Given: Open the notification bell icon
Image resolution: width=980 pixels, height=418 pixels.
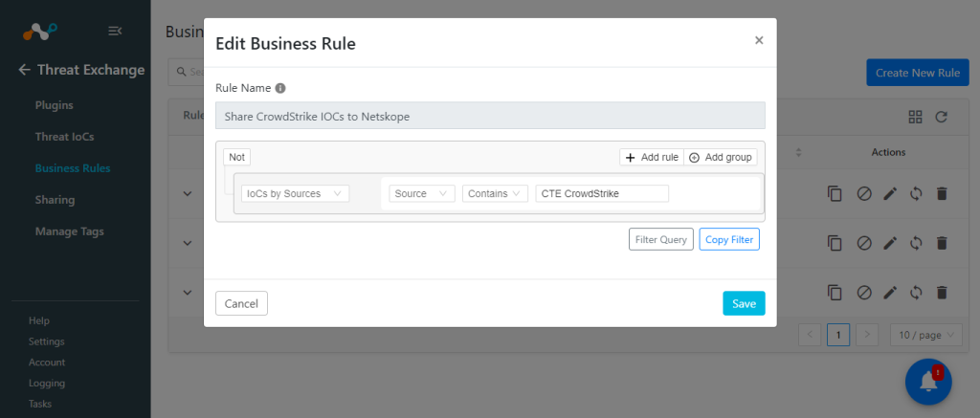Looking at the screenshot, I should [928, 382].
